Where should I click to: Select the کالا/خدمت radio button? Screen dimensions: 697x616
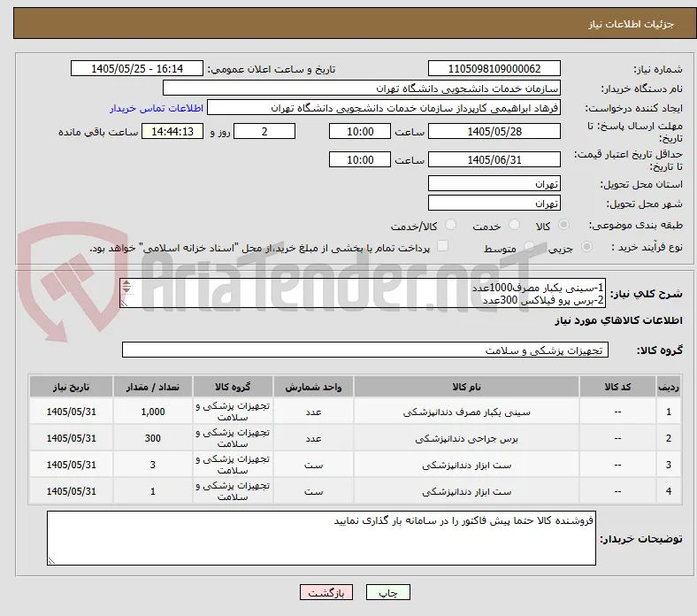point(451,225)
